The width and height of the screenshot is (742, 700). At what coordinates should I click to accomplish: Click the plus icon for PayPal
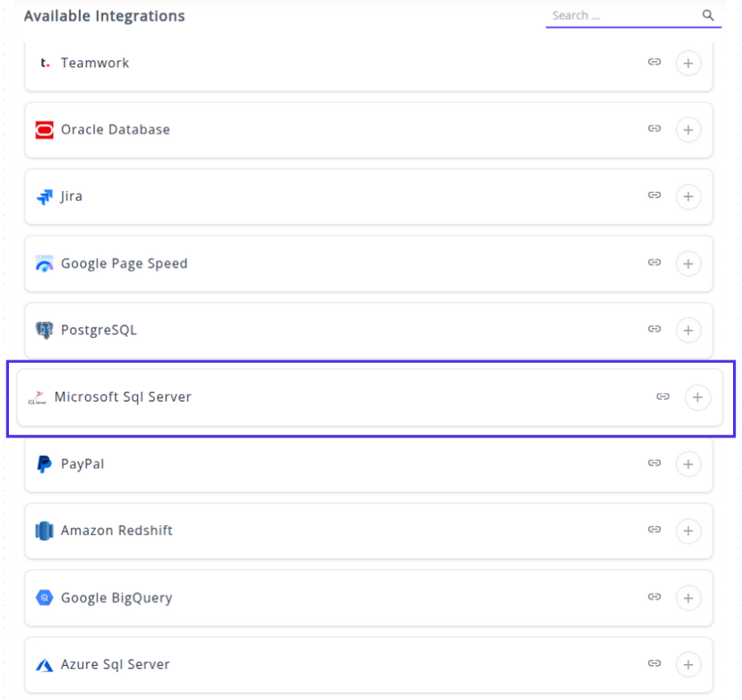pos(687,463)
